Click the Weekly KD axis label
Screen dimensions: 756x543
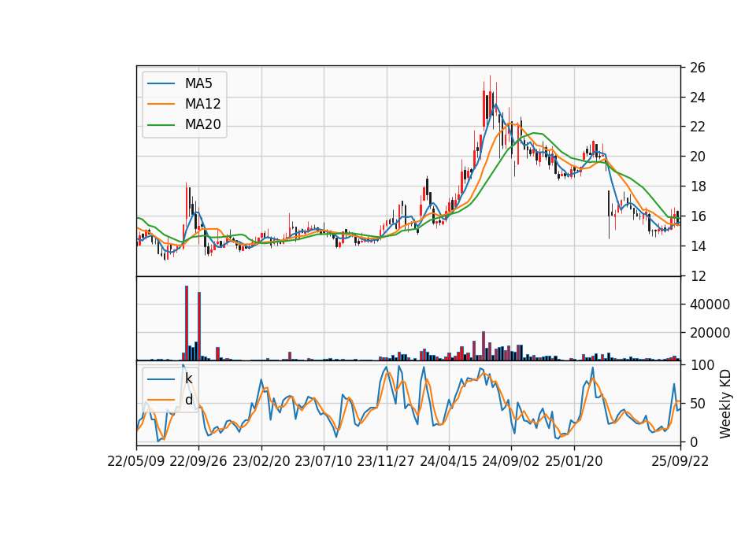click(x=724, y=404)
